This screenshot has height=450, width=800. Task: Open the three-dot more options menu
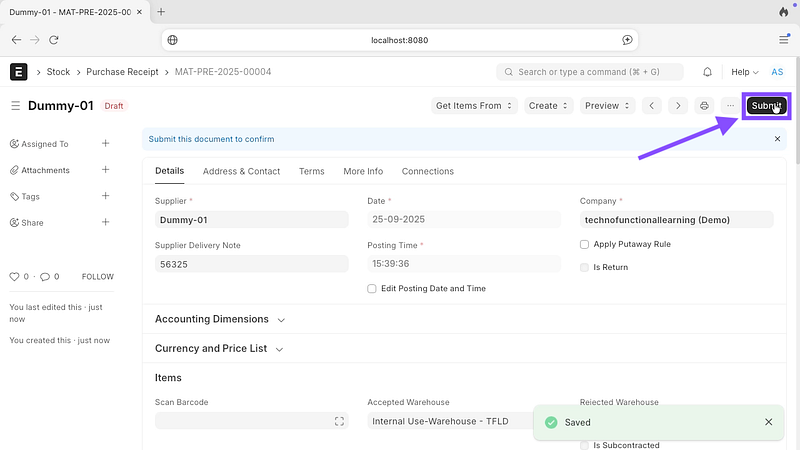tap(730, 106)
